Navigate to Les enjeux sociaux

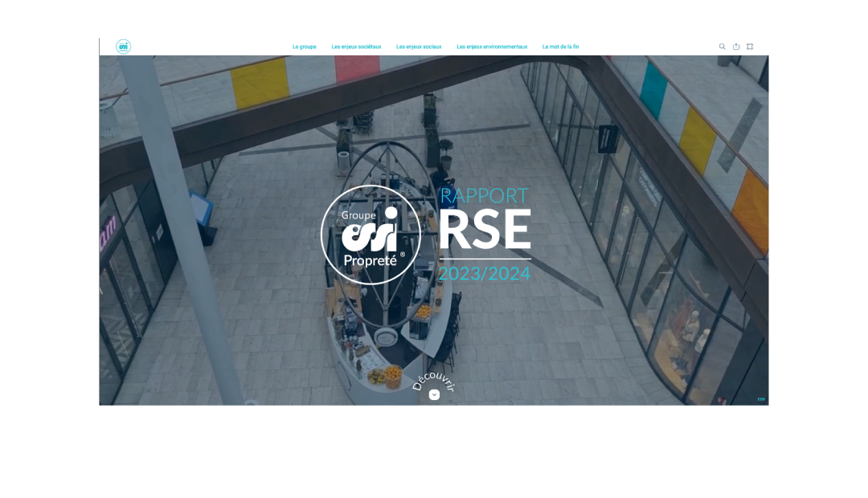pos(419,46)
